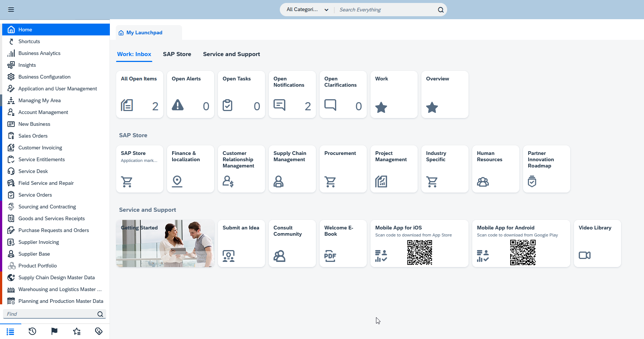Open Goods and Services Receipts
Image resolution: width=644 pixels, height=339 pixels.
point(56,218)
